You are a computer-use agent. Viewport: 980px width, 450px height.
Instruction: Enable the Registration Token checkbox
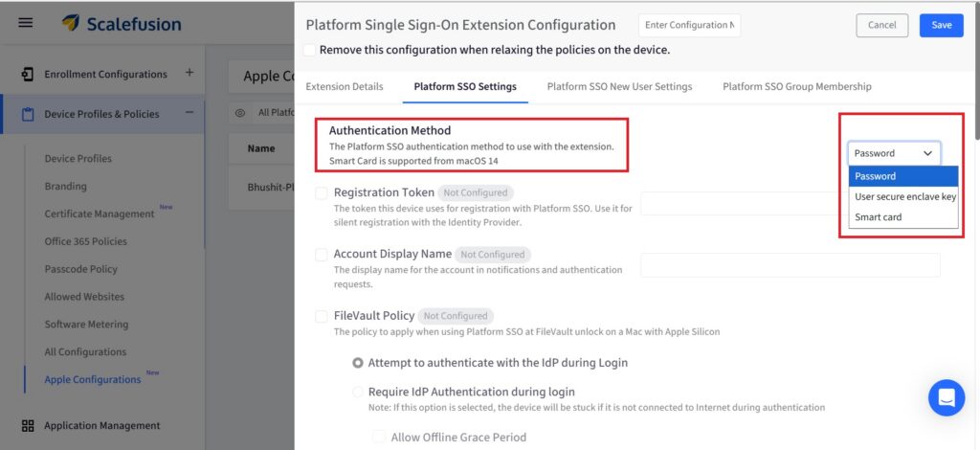pos(322,193)
